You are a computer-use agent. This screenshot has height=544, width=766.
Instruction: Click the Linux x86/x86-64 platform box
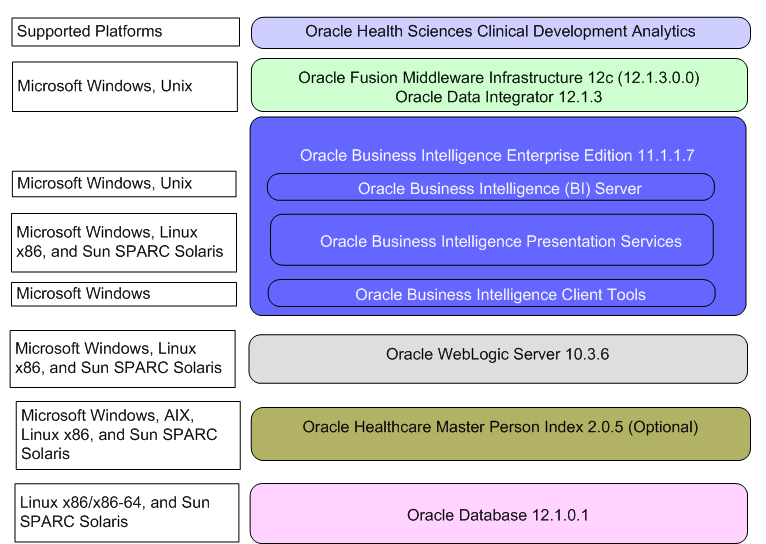pyautogui.click(x=127, y=513)
